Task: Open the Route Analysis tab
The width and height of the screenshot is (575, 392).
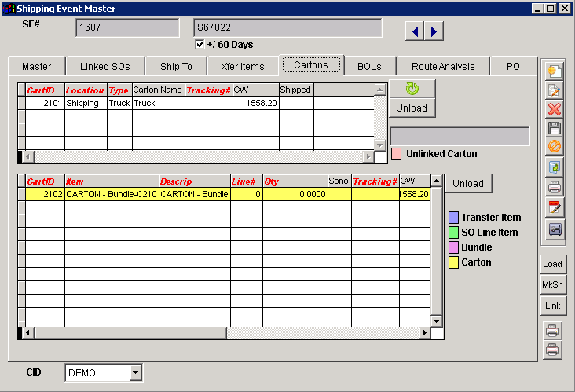Action: [x=443, y=67]
